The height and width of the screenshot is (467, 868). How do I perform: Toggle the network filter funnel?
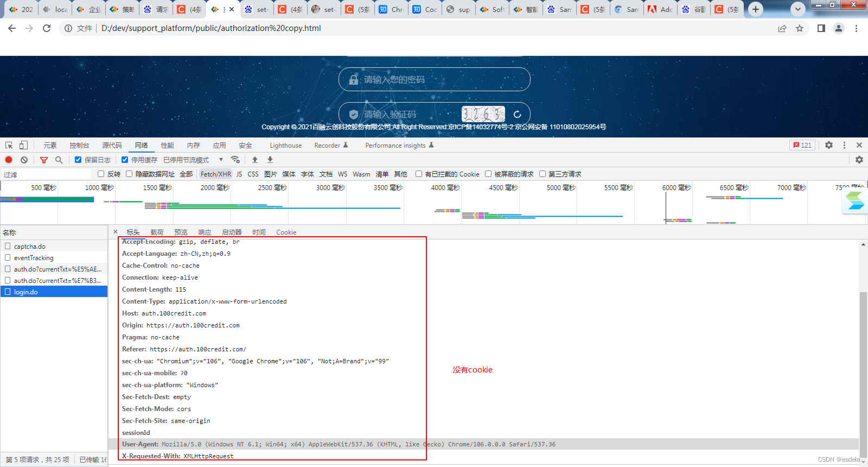[x=44, y=160]
